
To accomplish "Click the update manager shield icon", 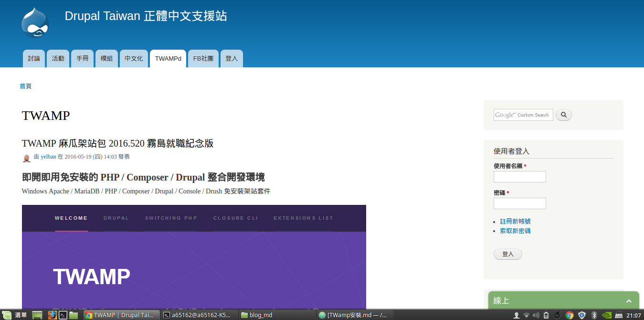I will [582, 315].
